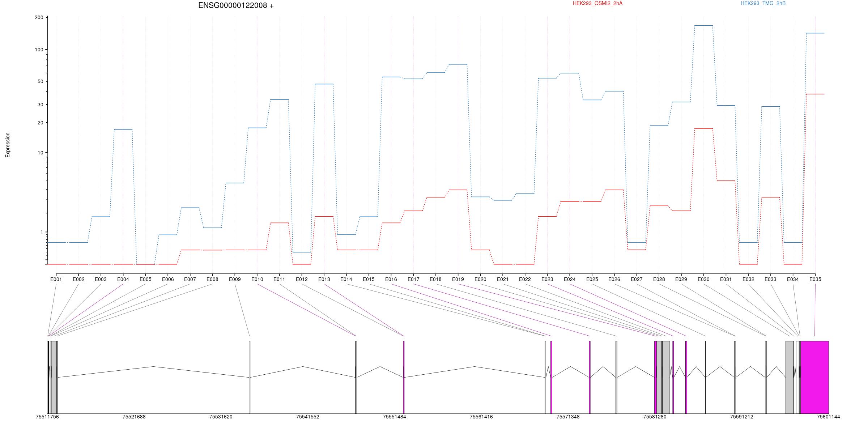Click exon label E020

coord(480,279)
